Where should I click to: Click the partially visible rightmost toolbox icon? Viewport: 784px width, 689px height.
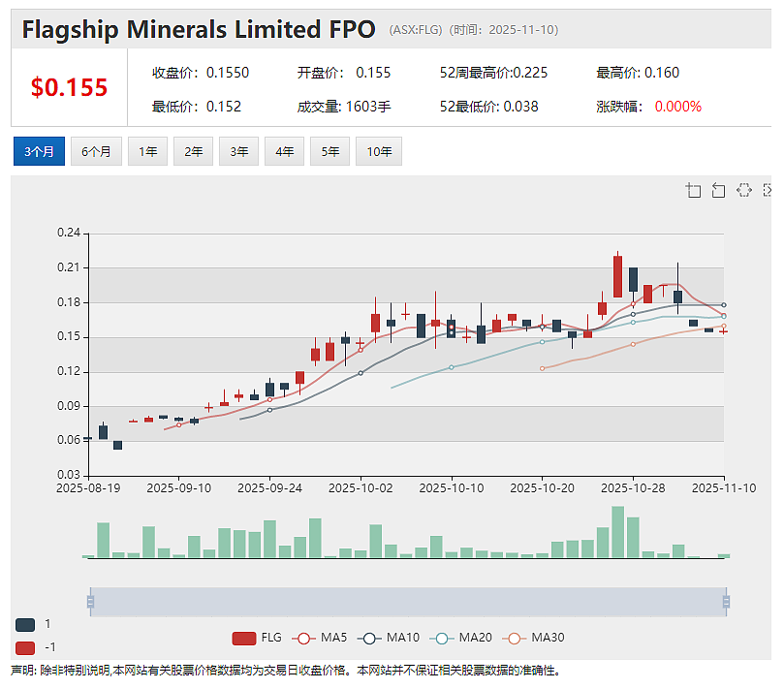(767, 190)
